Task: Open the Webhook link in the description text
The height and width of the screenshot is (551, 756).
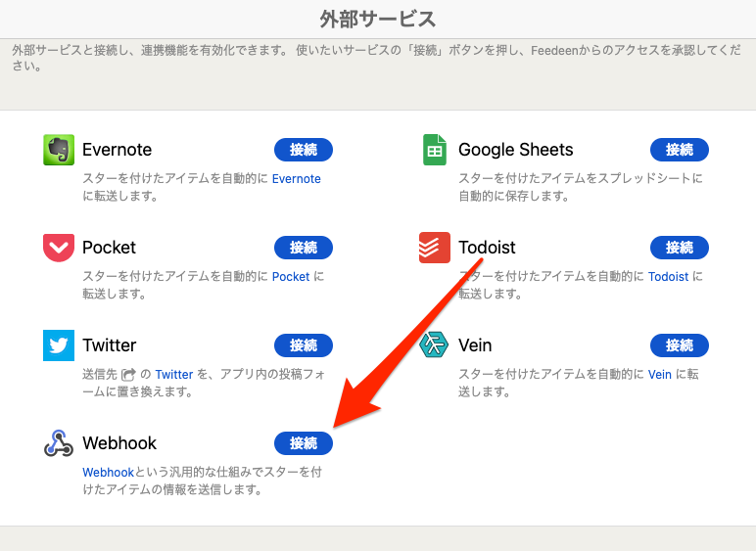Action: [108, 473]
